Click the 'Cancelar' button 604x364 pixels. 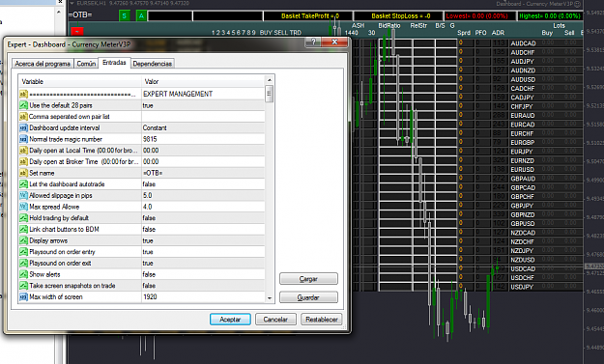[275, 320]
